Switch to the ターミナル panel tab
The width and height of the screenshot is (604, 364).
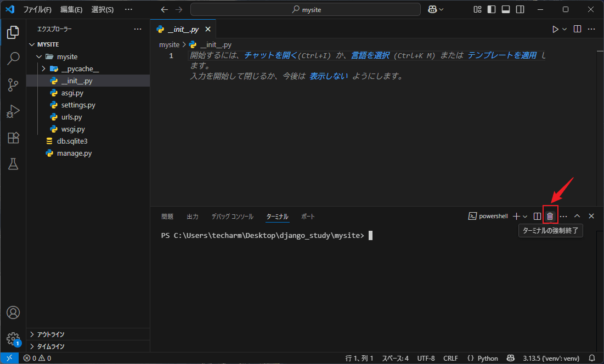pyautogui.click(x=278, y=217)
